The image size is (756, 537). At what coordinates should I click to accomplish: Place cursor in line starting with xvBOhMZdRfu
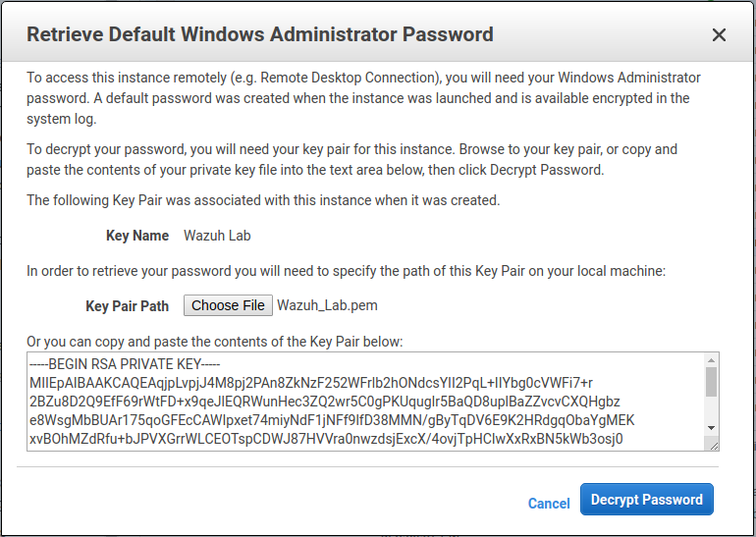[x=326, y=439]
